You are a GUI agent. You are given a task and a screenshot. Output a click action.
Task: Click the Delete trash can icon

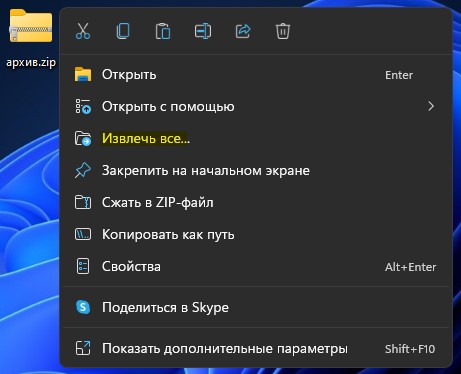283,31
